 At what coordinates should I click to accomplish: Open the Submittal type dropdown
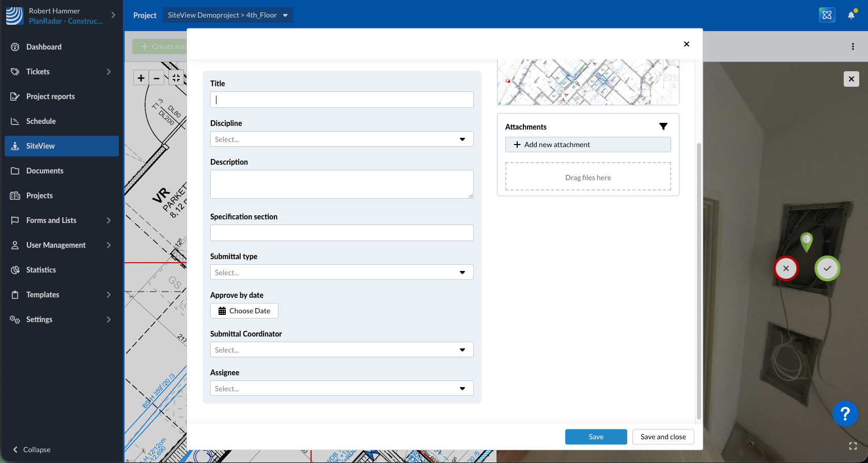click(x=342, y=273)
